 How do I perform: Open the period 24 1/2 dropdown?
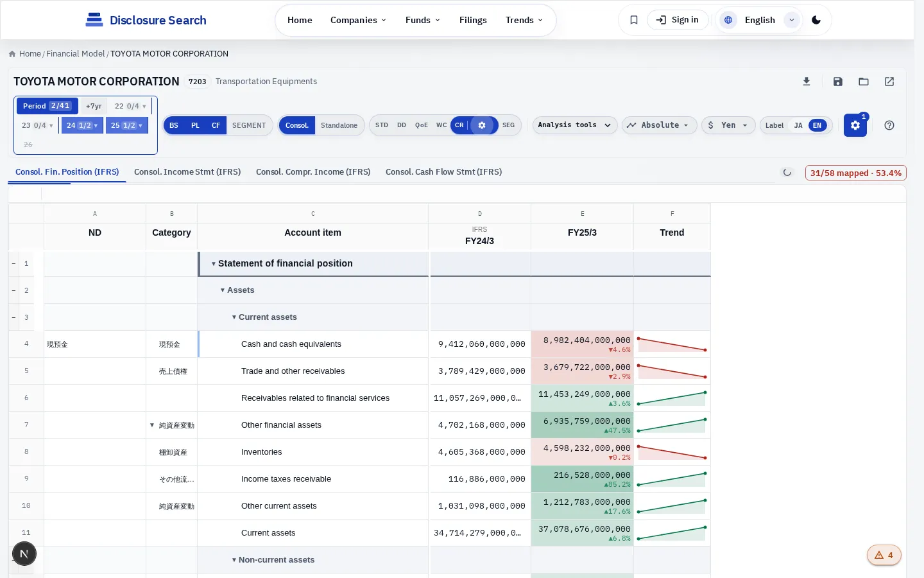point(82,125)
